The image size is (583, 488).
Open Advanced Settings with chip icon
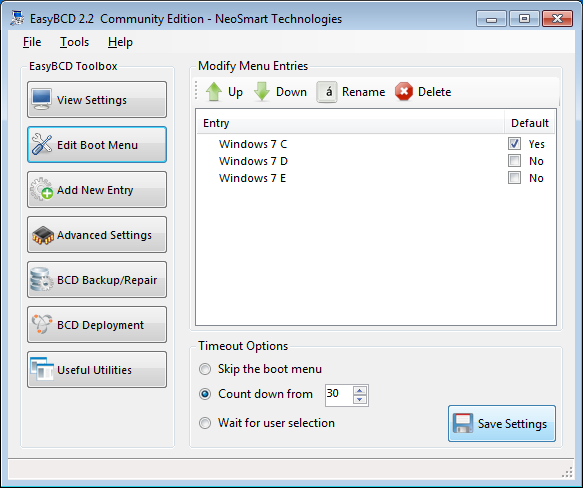(97, 235)
